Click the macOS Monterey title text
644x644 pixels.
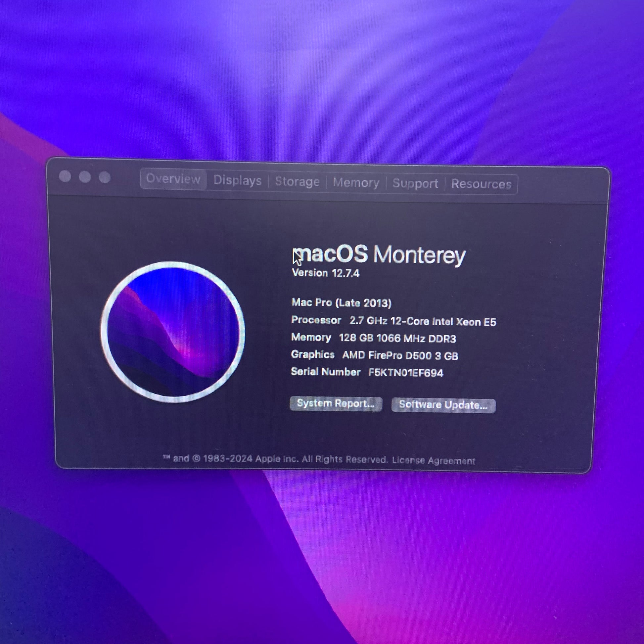[x=379, y=255]
